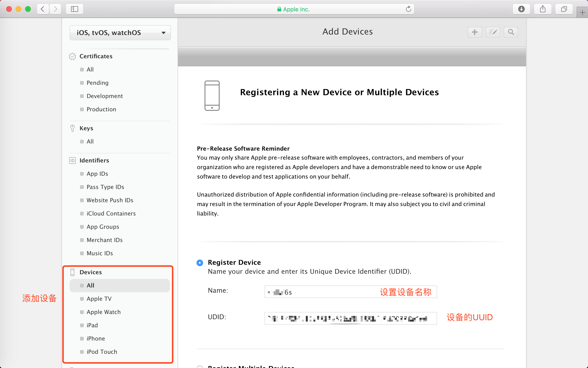The height and width of the screenshot is (368, 588).
Task: Click the edit devices pencil icon
Action: [493, 32]
